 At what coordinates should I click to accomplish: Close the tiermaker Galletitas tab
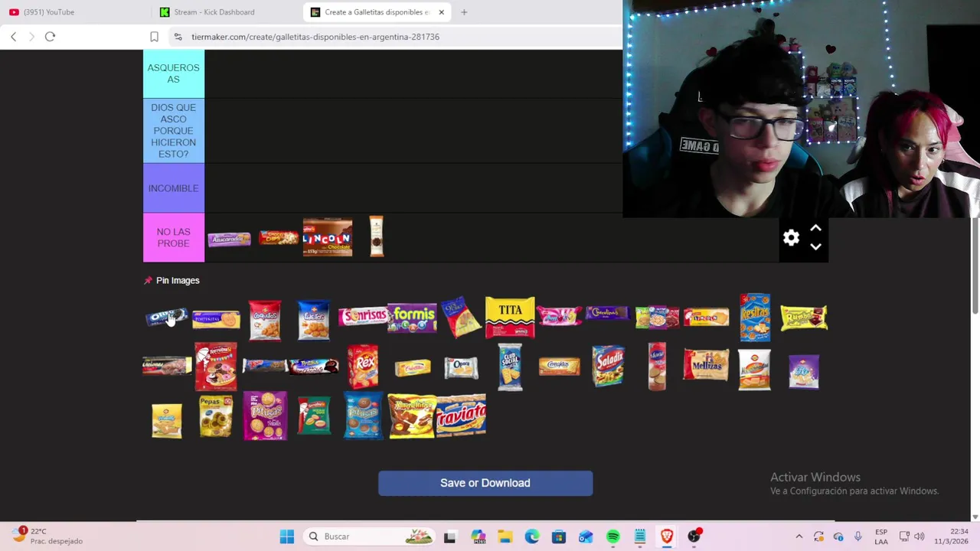pyautogui.click(x=441, y=11)
